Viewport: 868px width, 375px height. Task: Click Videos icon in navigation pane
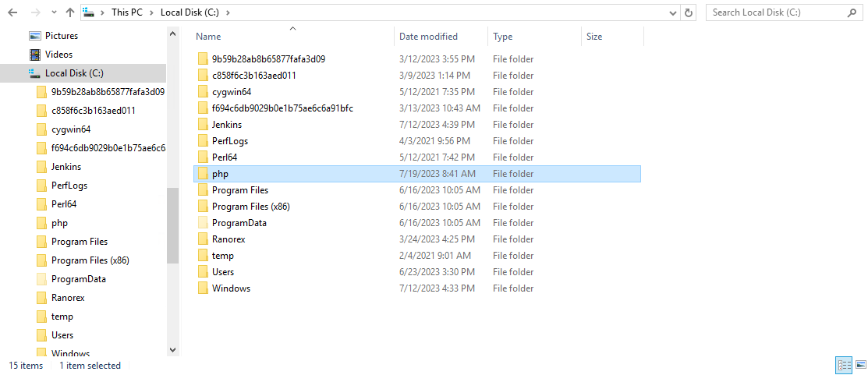click(35, 55)
